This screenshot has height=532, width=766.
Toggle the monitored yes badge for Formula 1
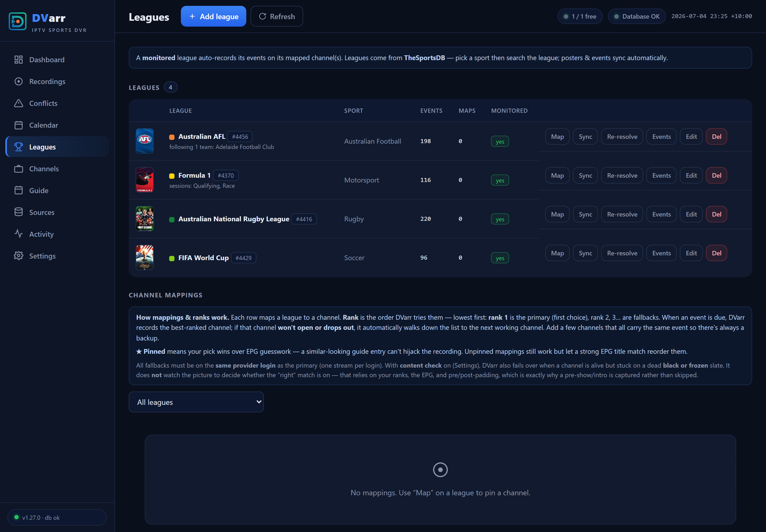click(500, 180)
